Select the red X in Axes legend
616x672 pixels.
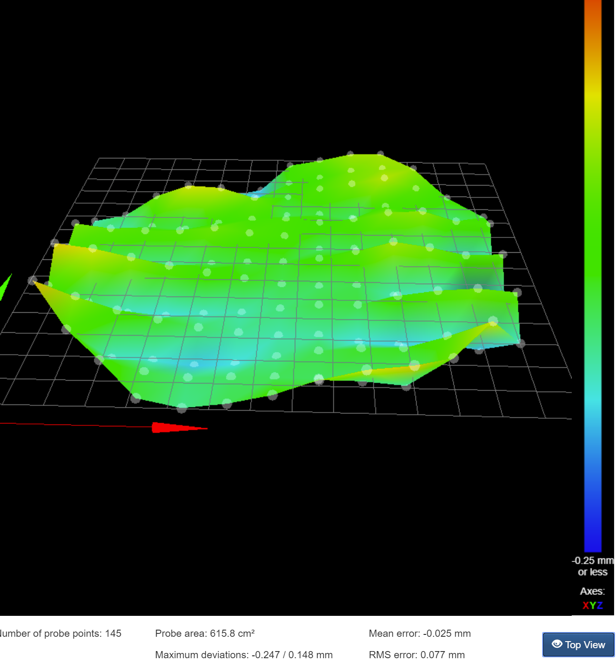586,605
